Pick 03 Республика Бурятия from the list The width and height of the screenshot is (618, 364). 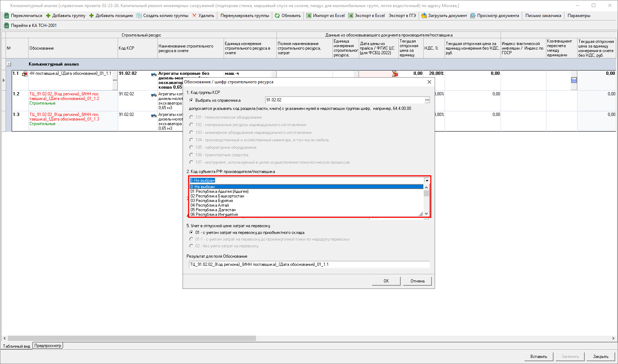pos(211,201)
